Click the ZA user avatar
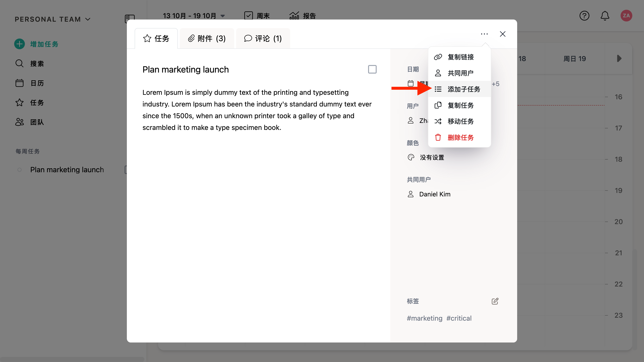 coord(626,16)
